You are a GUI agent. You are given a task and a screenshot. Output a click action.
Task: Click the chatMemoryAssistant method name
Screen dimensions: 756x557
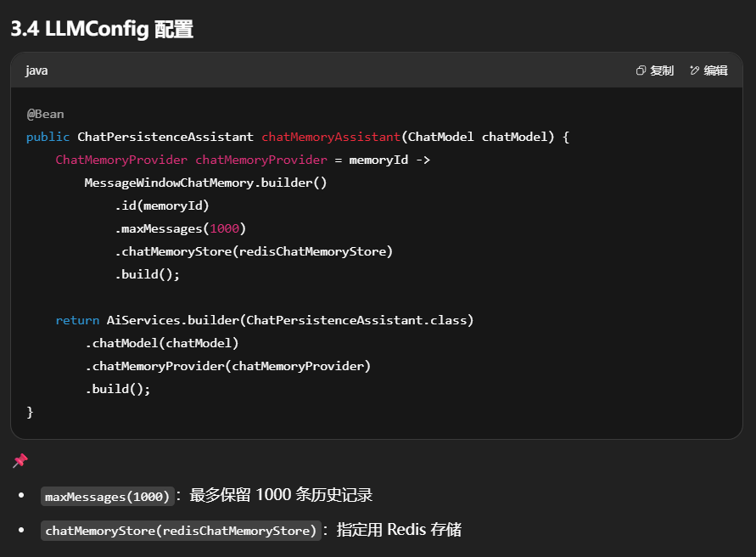(331, 137)
